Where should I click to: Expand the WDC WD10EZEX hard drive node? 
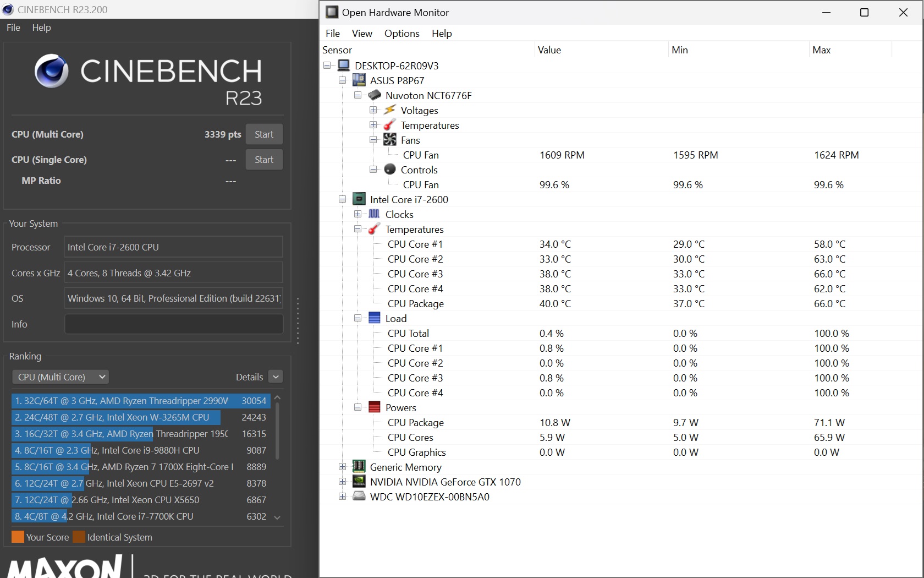[343, 497]
